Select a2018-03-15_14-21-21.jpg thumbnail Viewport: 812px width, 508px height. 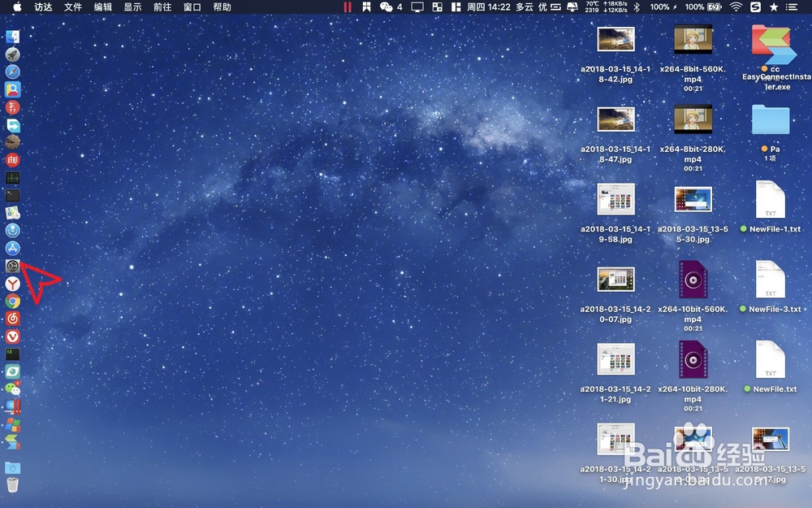(x=615, y=359)
